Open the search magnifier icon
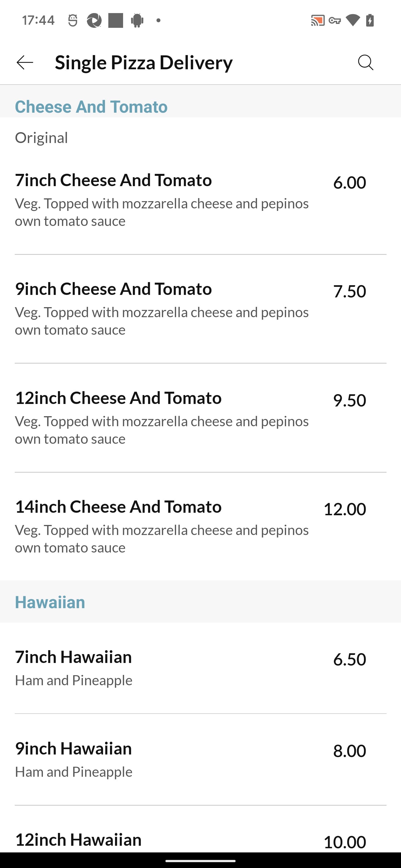The height and width of the screenshot is (868, 401). pos(366,63)
